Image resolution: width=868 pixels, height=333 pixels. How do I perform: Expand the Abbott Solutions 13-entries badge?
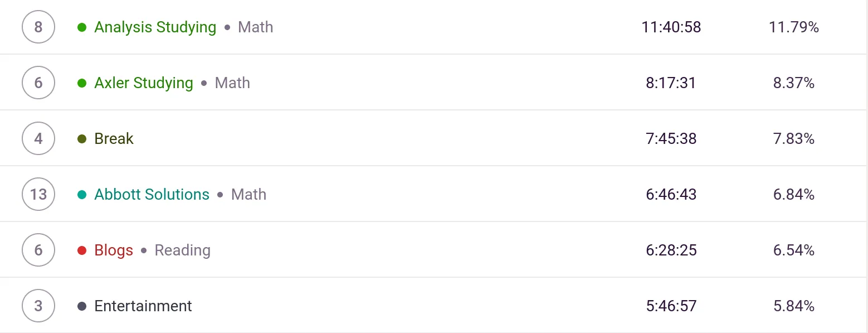pyautogui.click(x=38, y=194)
